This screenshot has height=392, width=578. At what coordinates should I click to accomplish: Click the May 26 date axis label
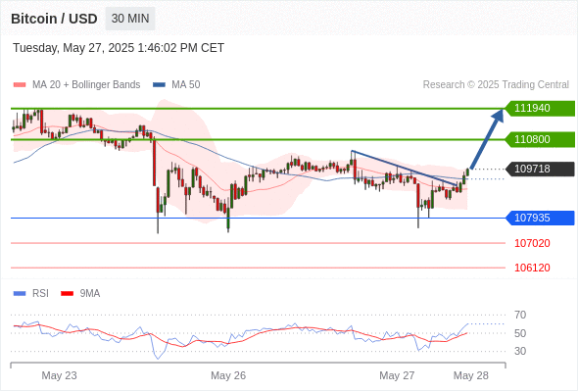click(x=228, y=375)
